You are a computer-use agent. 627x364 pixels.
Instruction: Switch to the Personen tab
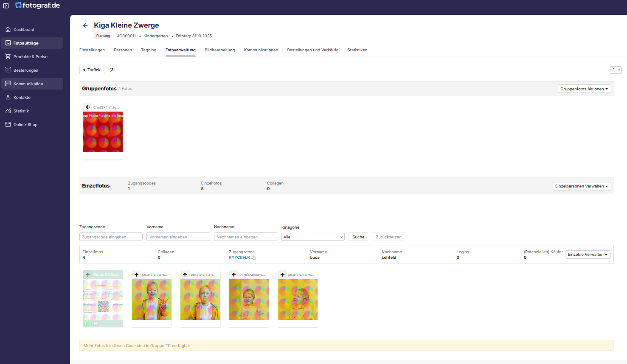coord(123,50)
